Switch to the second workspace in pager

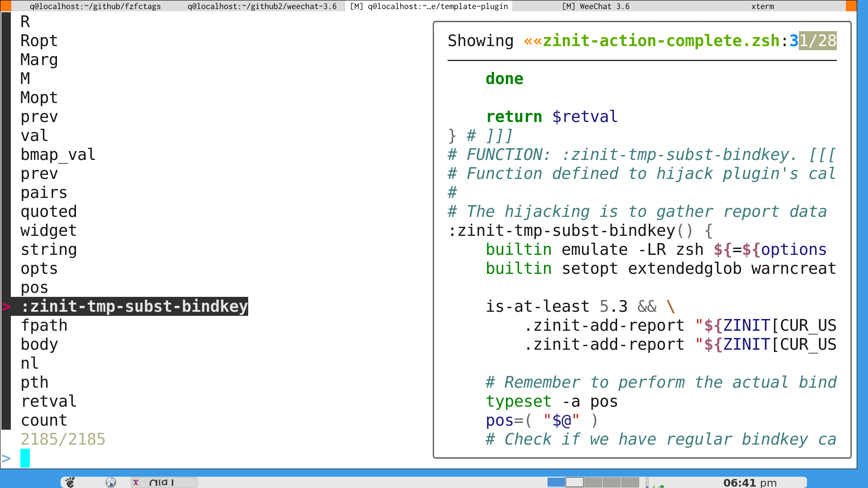575,482
